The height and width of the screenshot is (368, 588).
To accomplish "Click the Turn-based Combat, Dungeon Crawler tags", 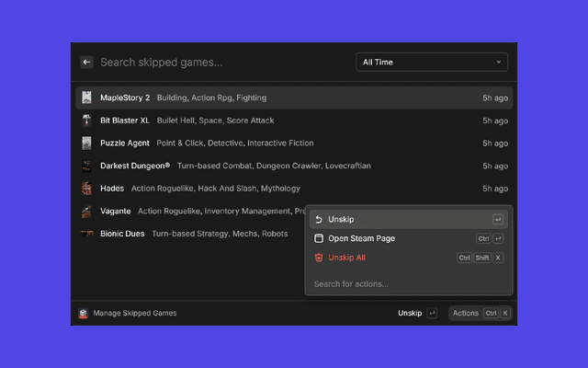I will tap(274, 166).
